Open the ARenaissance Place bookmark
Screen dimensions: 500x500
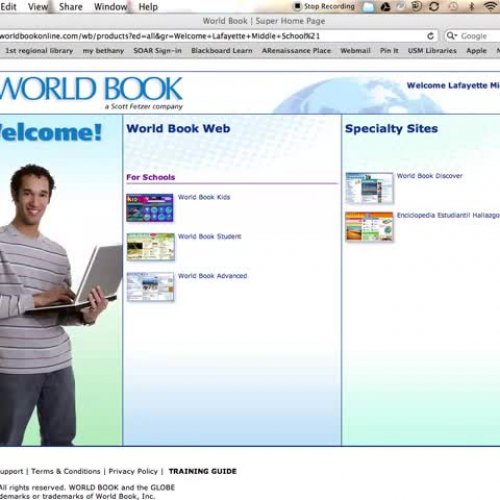(x=296, y=51)
